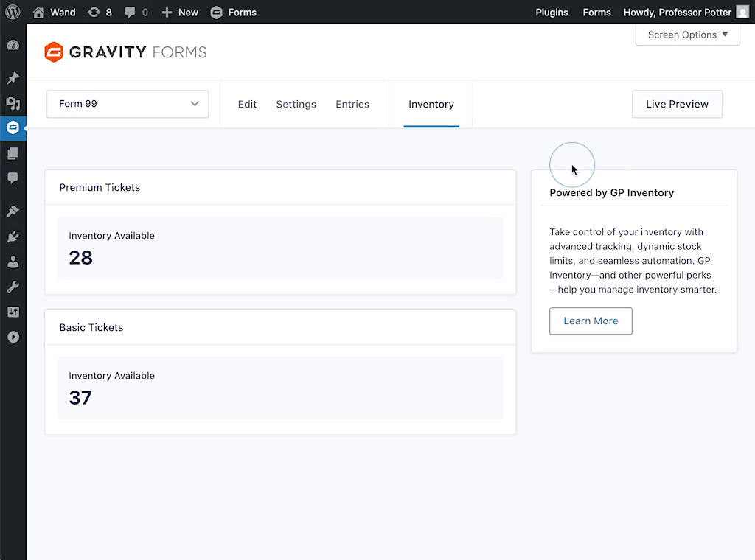Click the Users icon in sidebar
The width and height of the screenshot is (755, 560).
click(x=13, y=262)
